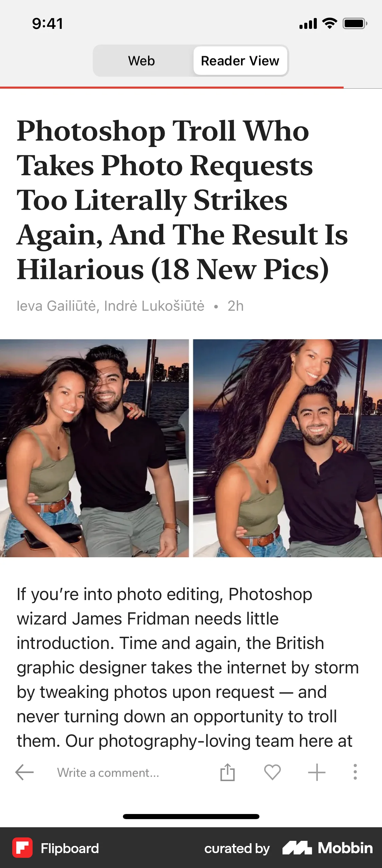382x868 pixels.
Task: Tap the article body paragraph about James Fridman
Action: (x=188, y=667)
